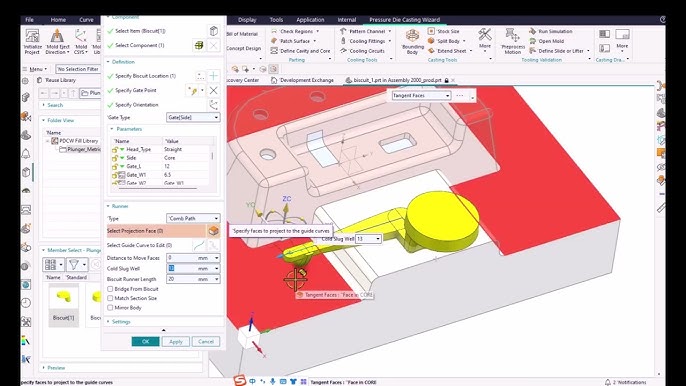
Task: Open the Display ribbon tab
Action: click(x=247, y=20)
